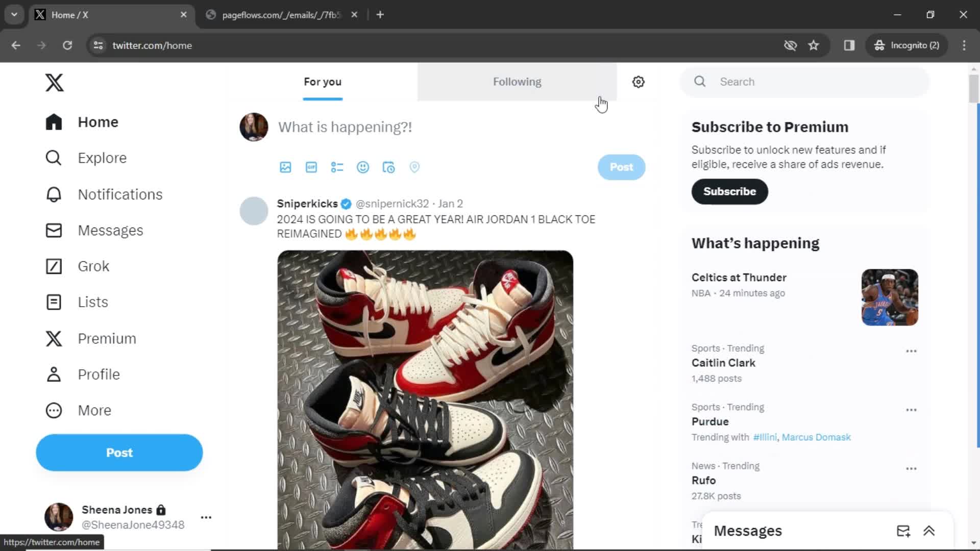This screenshot has width=980, height=551.
Task: Click the twitter.com/home address bar
Action: (152, 45)
